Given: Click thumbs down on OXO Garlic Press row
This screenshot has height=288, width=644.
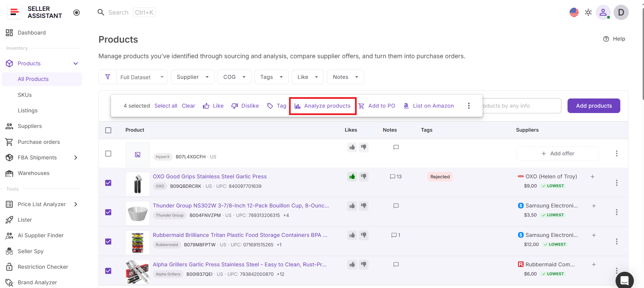Looking at the screenshot, I should [364, 177].
